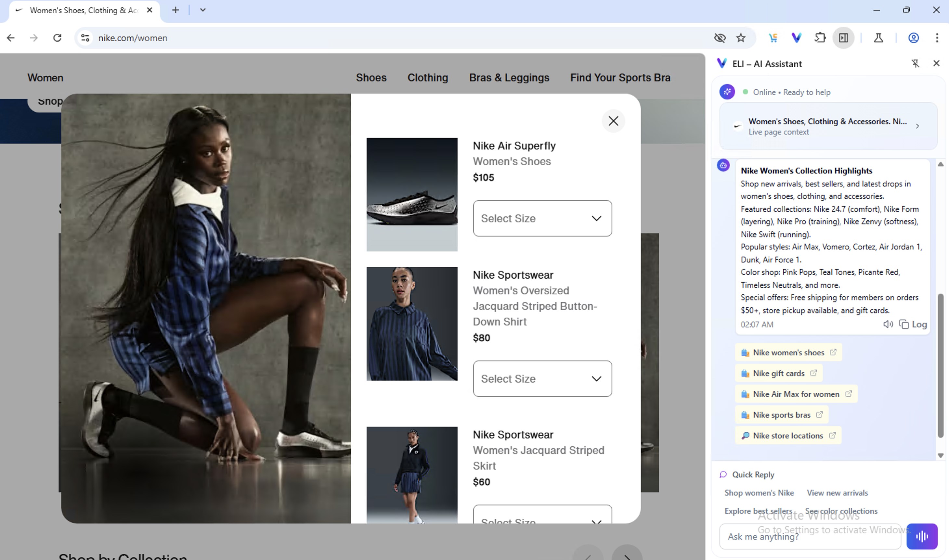Click the crossed-out eye tracking icon

click(720, 38)
